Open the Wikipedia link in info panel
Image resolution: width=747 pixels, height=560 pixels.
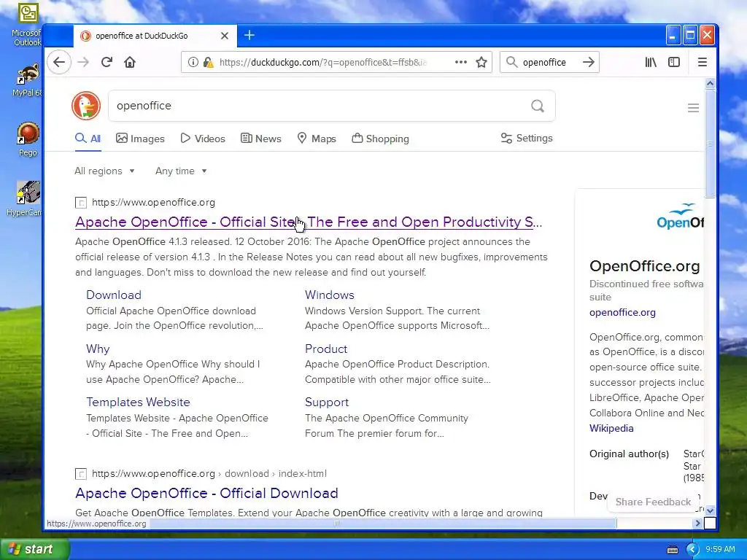tap(611, 428)
